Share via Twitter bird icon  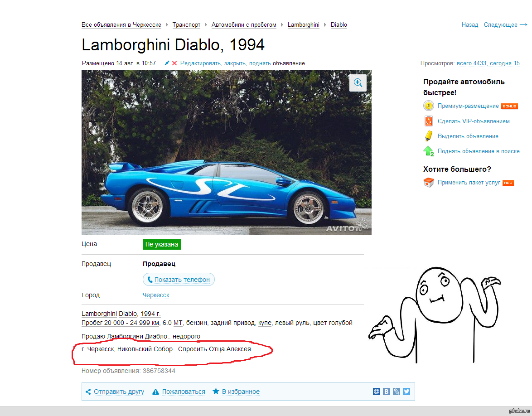tap(406, 392)
